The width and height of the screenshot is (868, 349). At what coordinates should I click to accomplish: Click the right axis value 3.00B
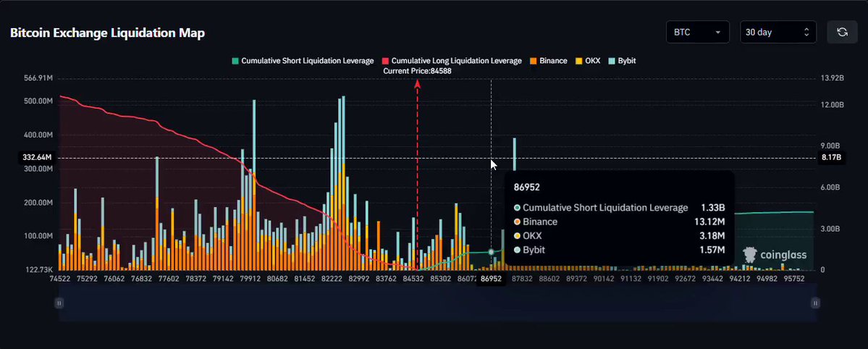pos(831,229)
